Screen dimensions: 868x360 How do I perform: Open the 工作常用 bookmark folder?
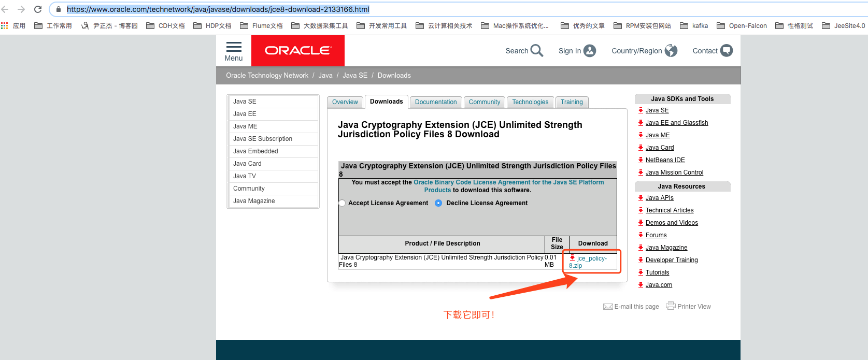[x=53, y=25]
